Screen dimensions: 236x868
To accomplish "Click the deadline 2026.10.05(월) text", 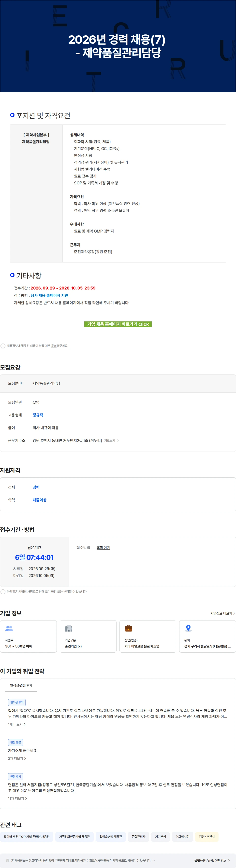I will (x=42, y=576).
